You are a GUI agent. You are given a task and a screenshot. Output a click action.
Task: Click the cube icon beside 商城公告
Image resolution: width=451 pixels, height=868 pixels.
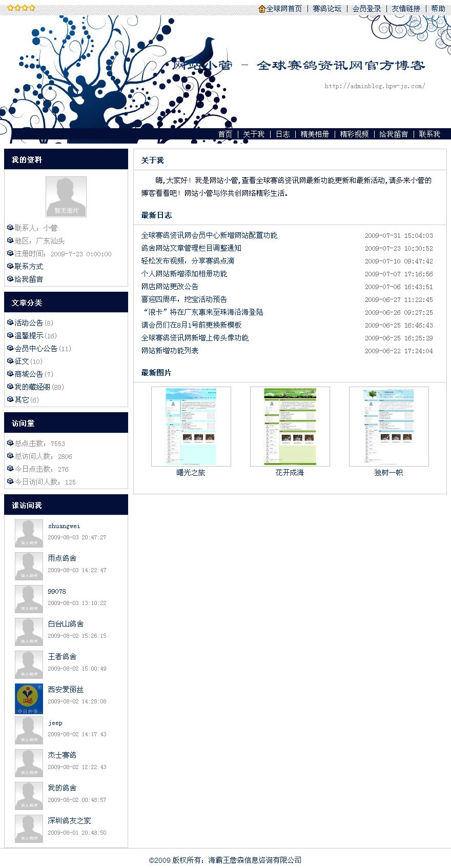[x=10, y=374]
